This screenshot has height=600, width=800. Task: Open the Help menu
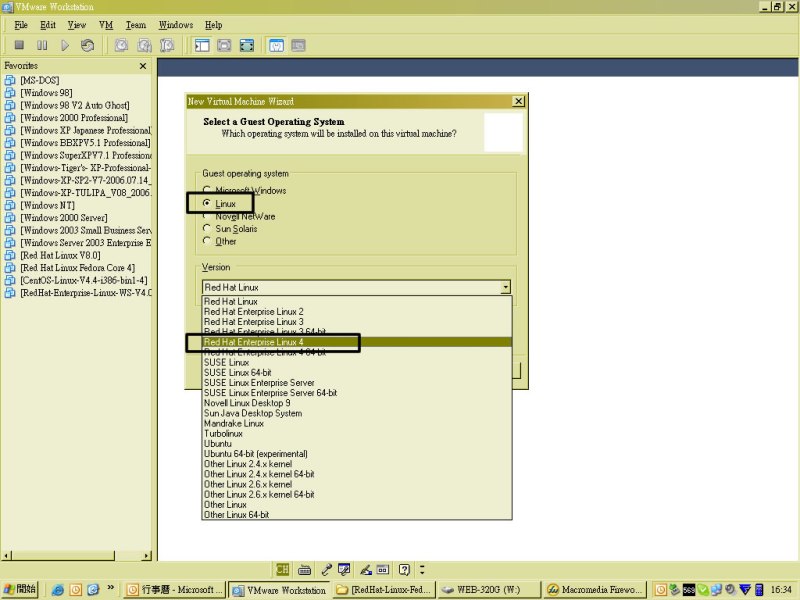click(x=213, y=25)
